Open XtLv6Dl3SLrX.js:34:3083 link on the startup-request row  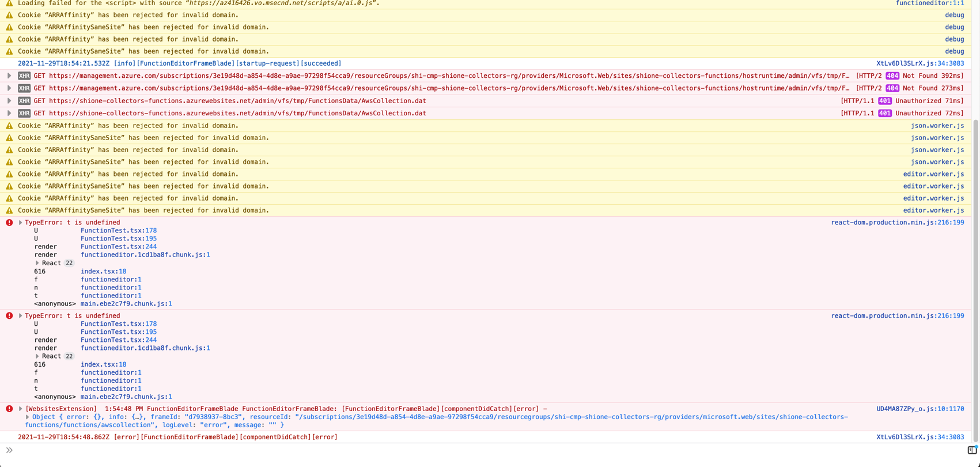920,63
